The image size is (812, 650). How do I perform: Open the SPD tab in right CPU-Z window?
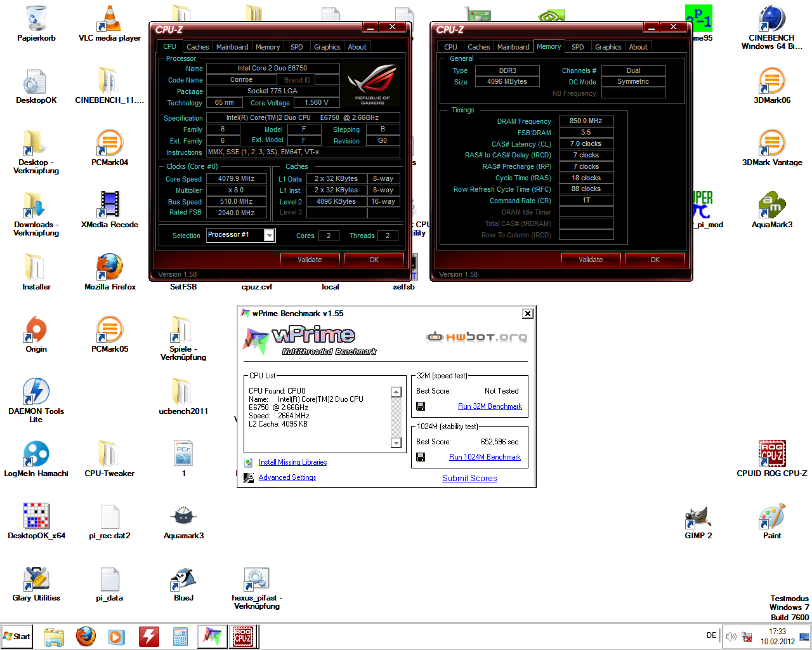click(578, 47)
